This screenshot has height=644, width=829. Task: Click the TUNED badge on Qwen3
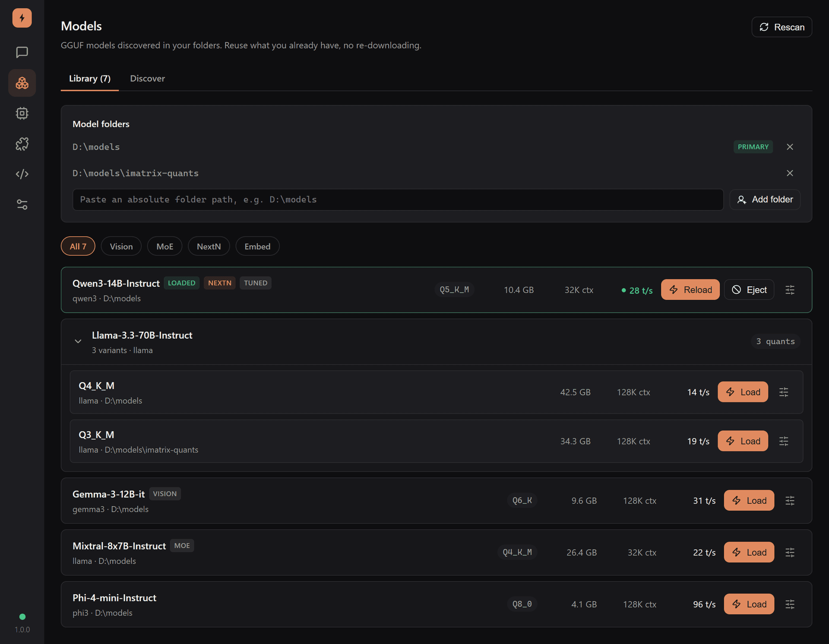pos(256,283)
